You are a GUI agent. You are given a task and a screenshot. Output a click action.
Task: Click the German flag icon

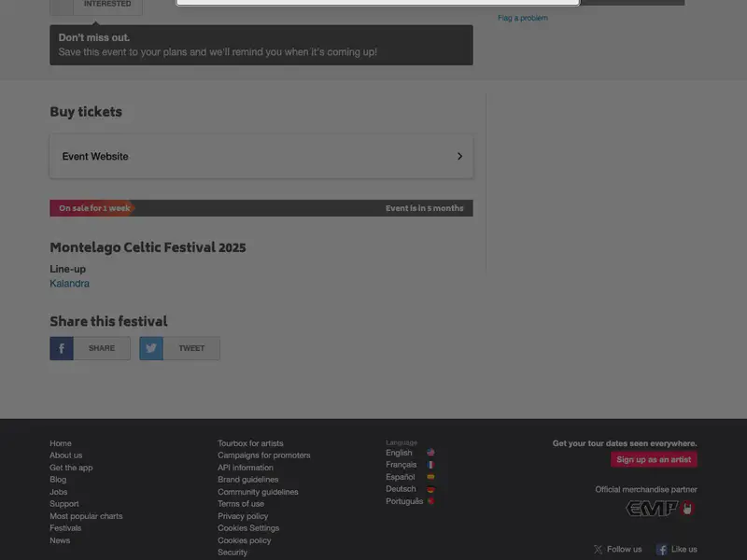pos(430,489)
